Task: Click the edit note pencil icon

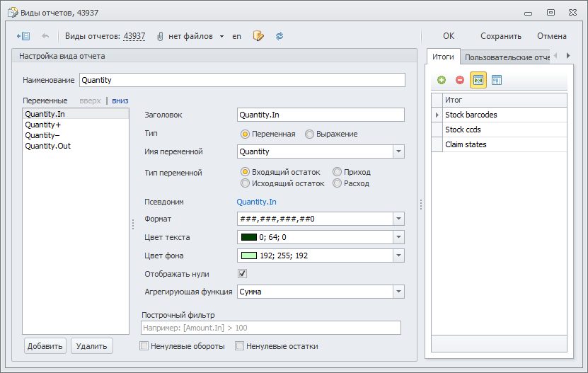Action: click(258, 36)
